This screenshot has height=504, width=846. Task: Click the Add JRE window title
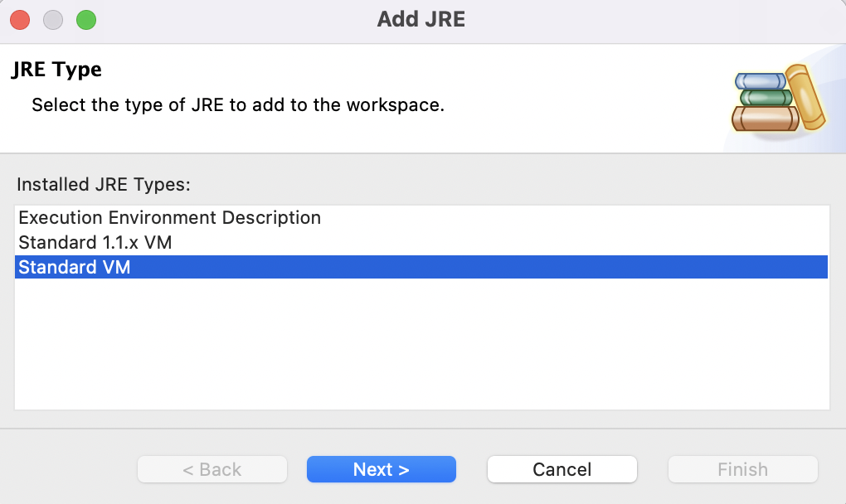tap(421, 19)
